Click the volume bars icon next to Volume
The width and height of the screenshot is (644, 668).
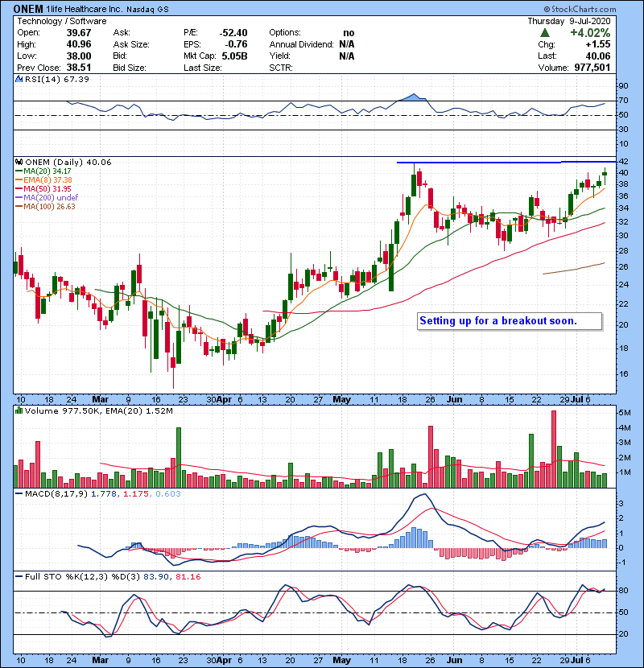(19, 410)
